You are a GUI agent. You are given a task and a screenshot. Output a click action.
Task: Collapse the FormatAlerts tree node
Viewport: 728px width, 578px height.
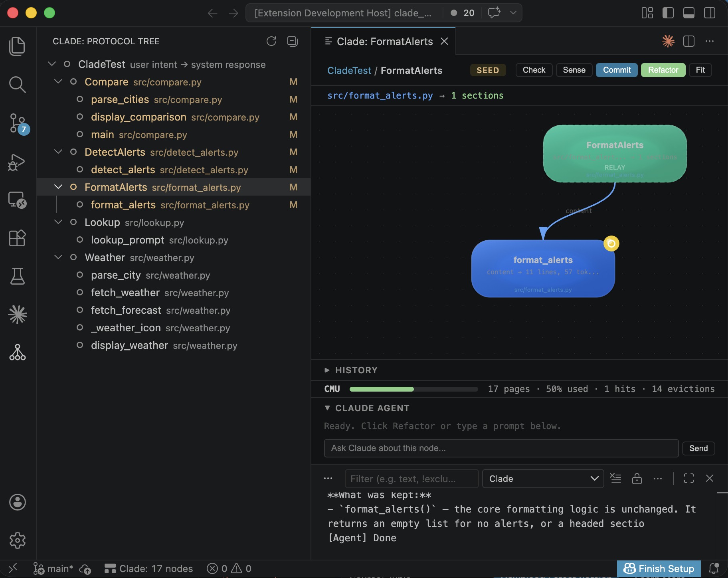(58, 187)
